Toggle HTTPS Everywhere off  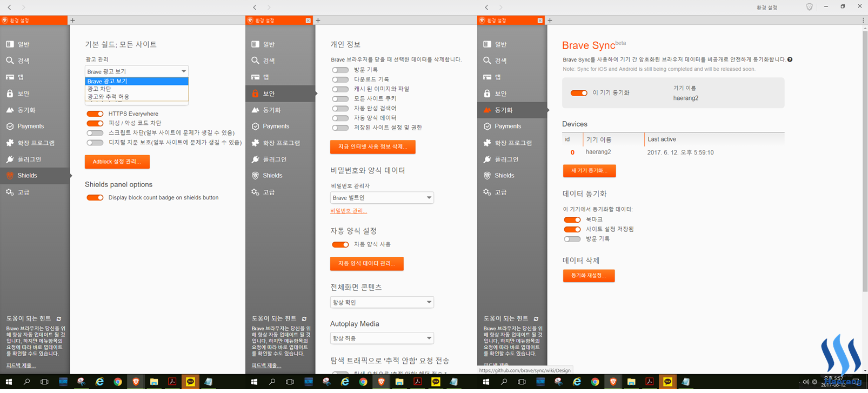coord(95,114)
